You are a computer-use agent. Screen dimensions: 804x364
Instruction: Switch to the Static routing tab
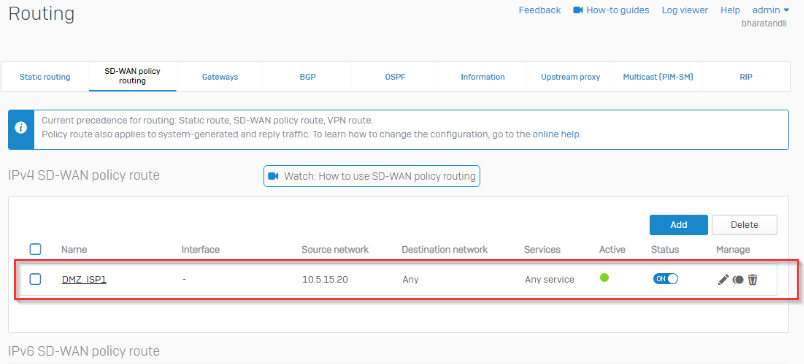(45, 77)
